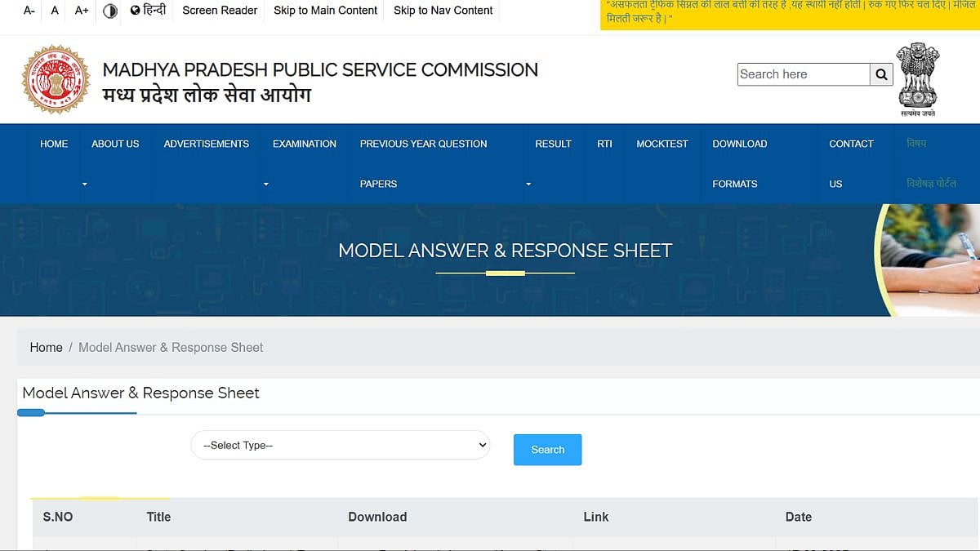Viewport: 980px width, 551px height.
Task: Expand the HOME menu dropdown arrow
Action: 84,184
